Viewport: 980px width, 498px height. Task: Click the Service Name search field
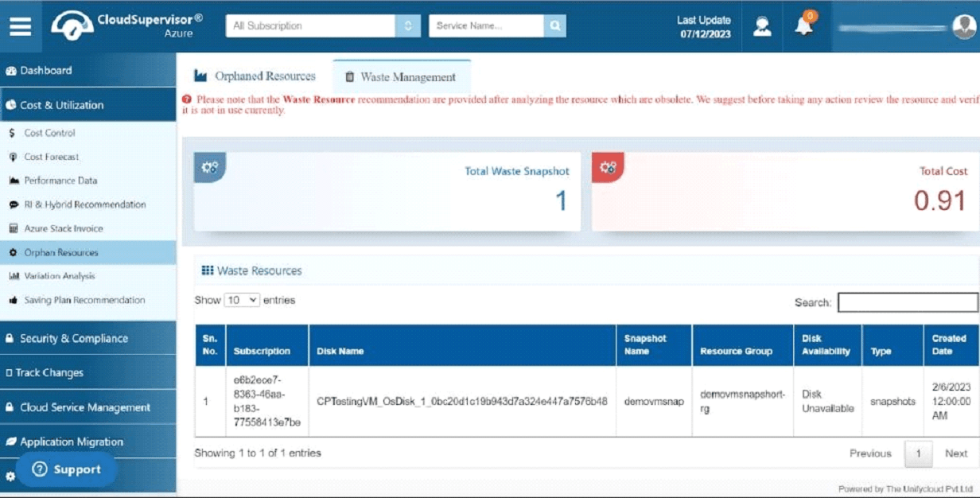click(487, 25)
